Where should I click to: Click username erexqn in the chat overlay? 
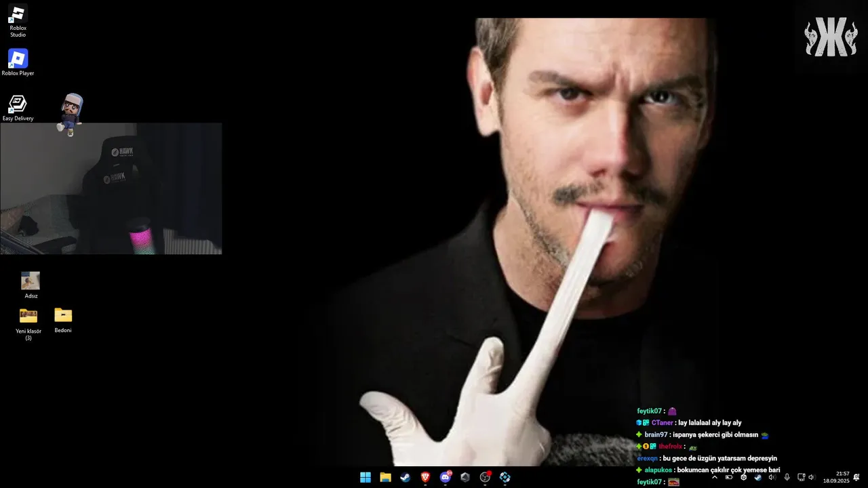(648, 459)
